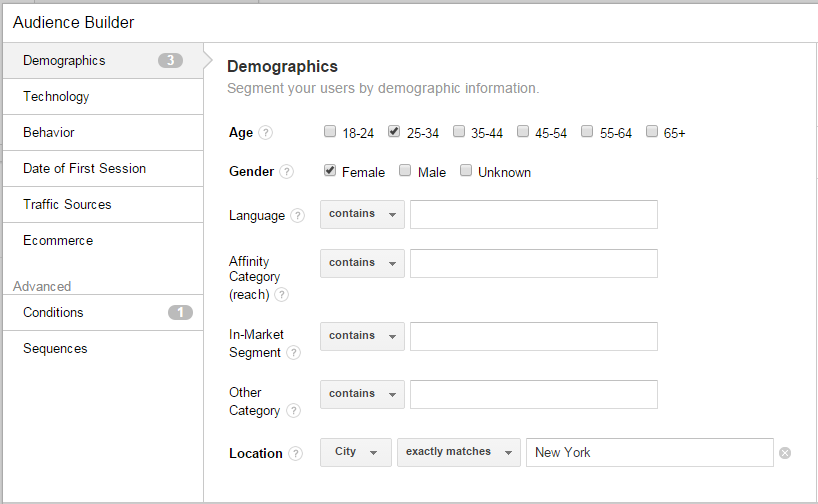Viewport: 818px width, 504px height.
Task: Click the Other Category help icon
Action: [x=293, y=411]
